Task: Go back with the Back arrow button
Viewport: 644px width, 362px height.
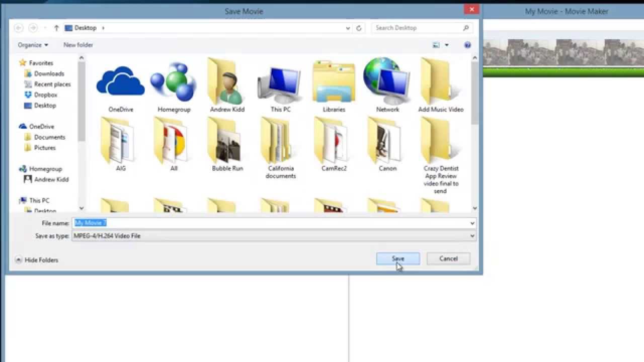Action: pos(19,28)
